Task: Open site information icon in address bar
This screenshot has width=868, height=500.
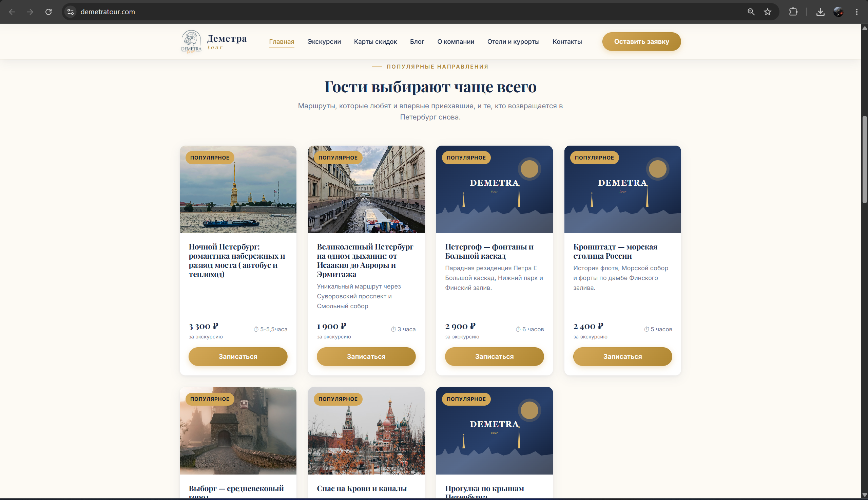Action: (71, 12)
